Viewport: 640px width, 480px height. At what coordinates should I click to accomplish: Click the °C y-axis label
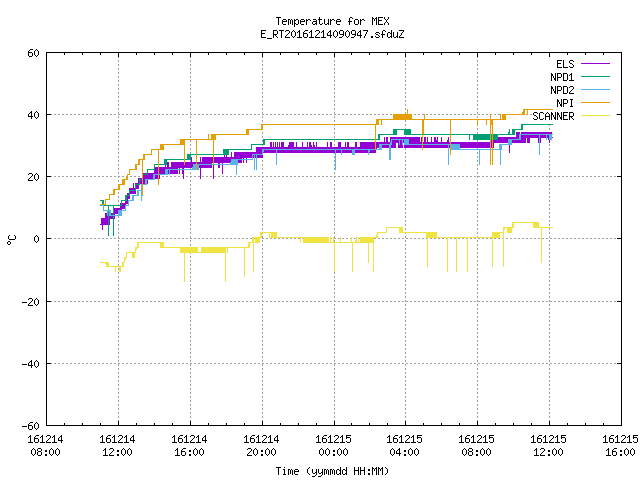[11, 240]
